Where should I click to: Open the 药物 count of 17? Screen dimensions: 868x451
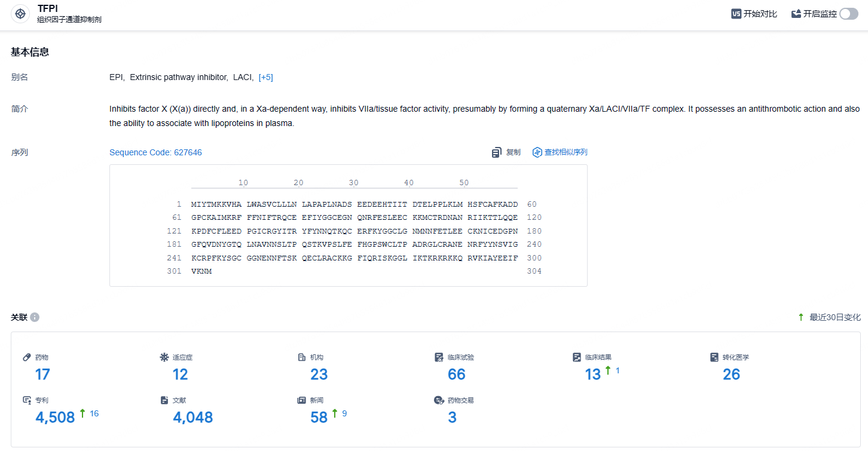tap(42, 375)
